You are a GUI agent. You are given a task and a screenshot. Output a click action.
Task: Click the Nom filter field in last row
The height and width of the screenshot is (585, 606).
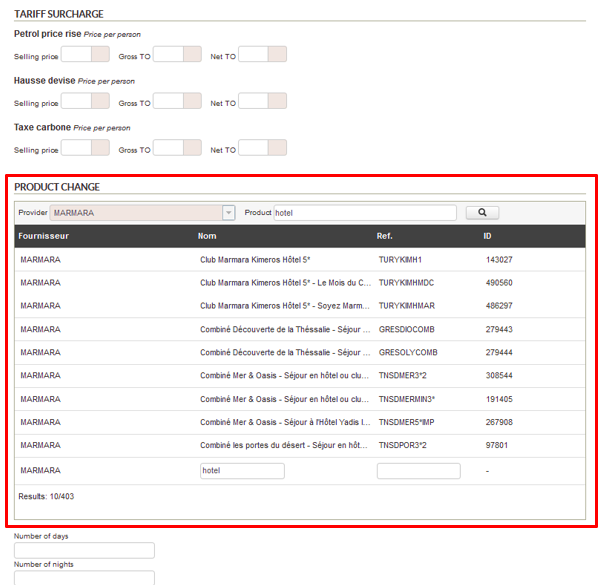coord(242,470)
